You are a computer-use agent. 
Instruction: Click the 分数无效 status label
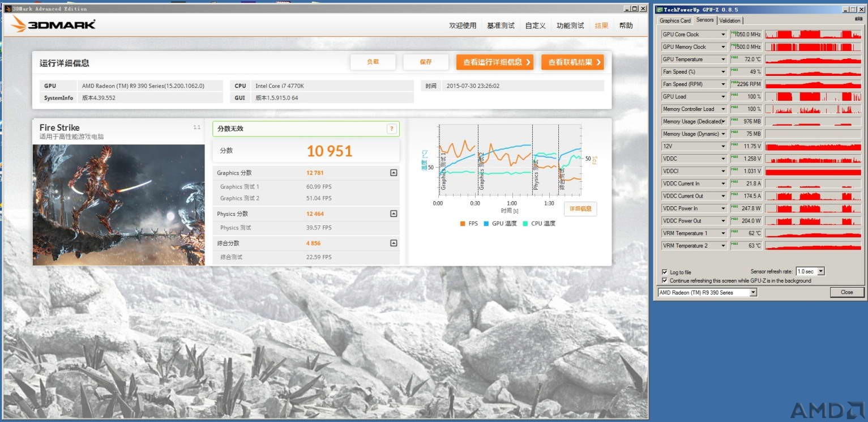[x=230, y=129]
